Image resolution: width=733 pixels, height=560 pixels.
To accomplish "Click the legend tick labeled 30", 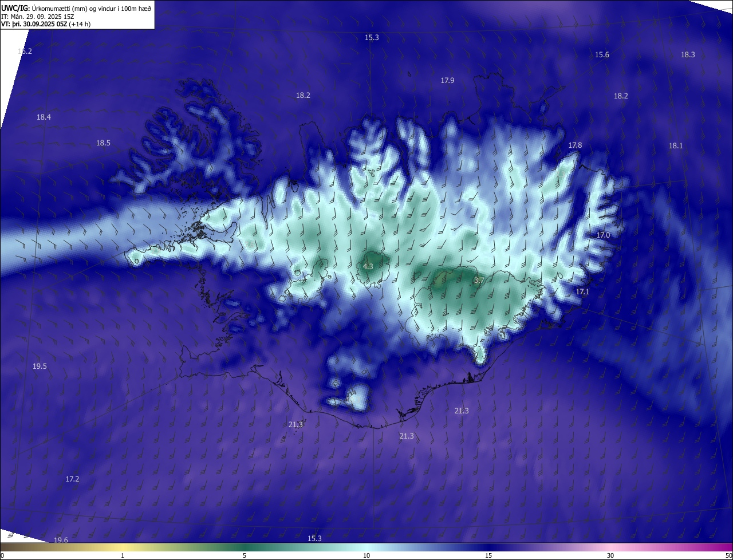I will (x=610, y=555).
